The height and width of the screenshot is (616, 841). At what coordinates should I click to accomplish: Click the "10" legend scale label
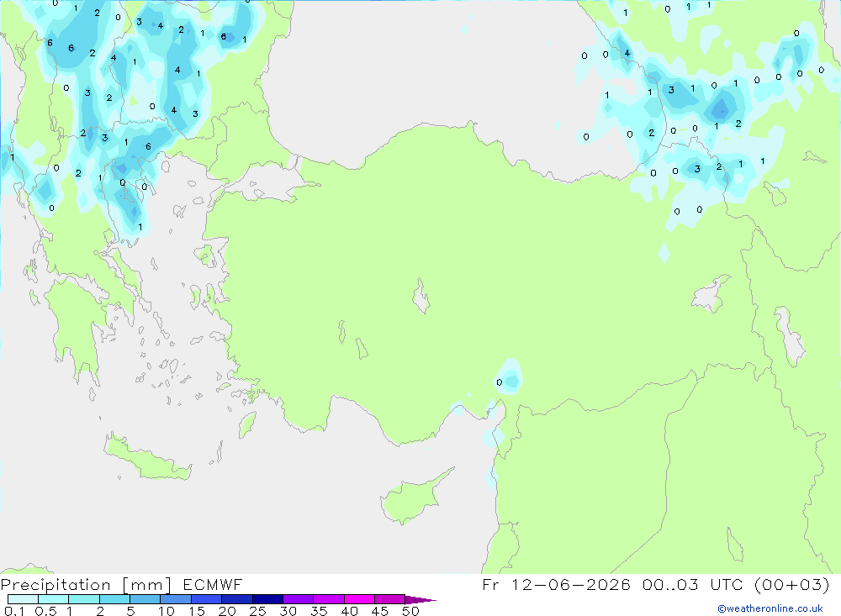pyautogui.click(x=167, y=611)
